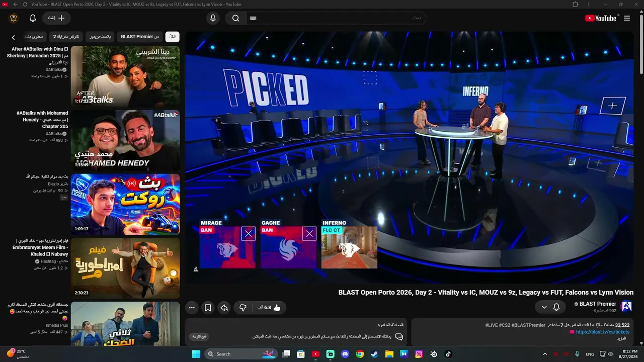
Task: Focus the YouTube search input field
Action: [x=336, y=18]
